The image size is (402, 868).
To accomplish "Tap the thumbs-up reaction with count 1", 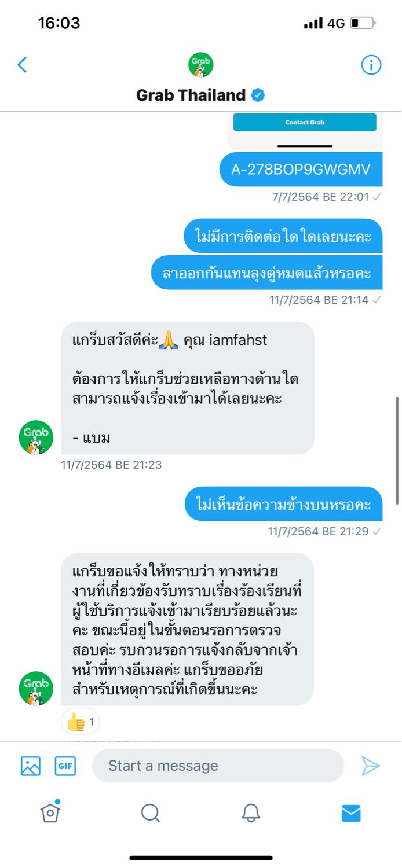I will click(x=81, y=722).
